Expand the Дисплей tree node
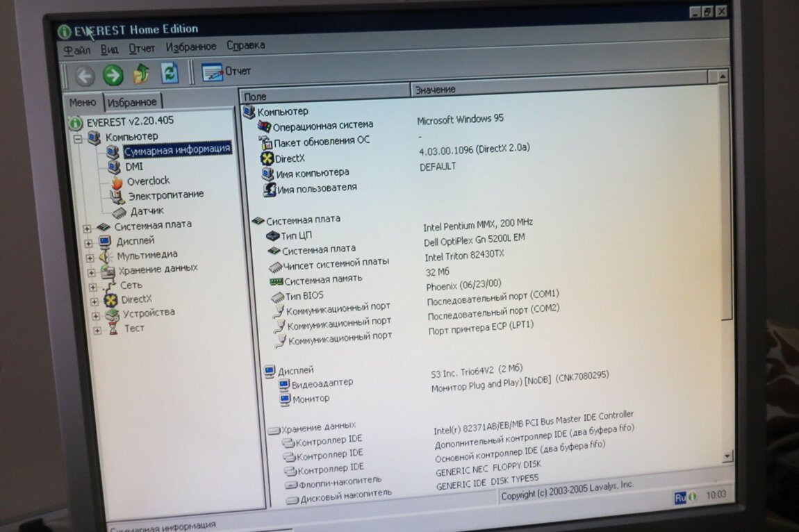The height and width of the screenshot is (532, 799). [88, 242]
